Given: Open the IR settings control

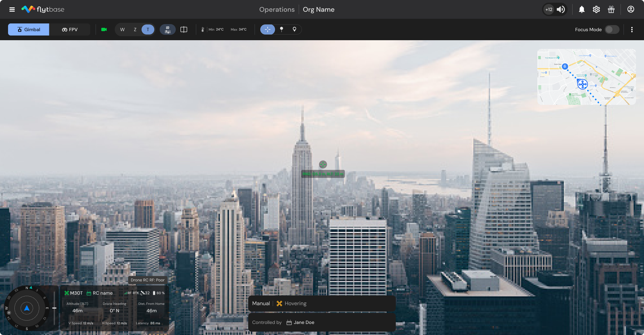Looking at the screenshot, I should coord(168,29).
